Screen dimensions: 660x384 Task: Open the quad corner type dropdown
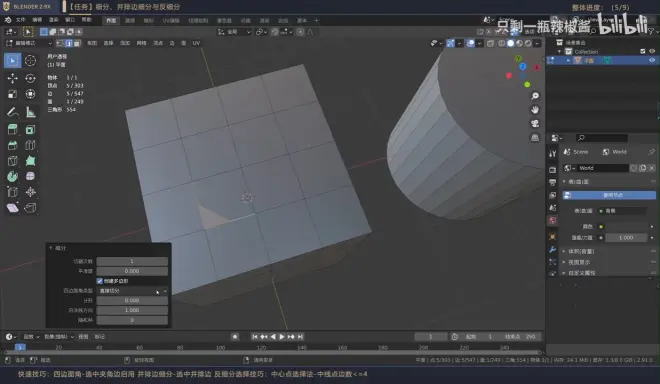coord(132,291)
